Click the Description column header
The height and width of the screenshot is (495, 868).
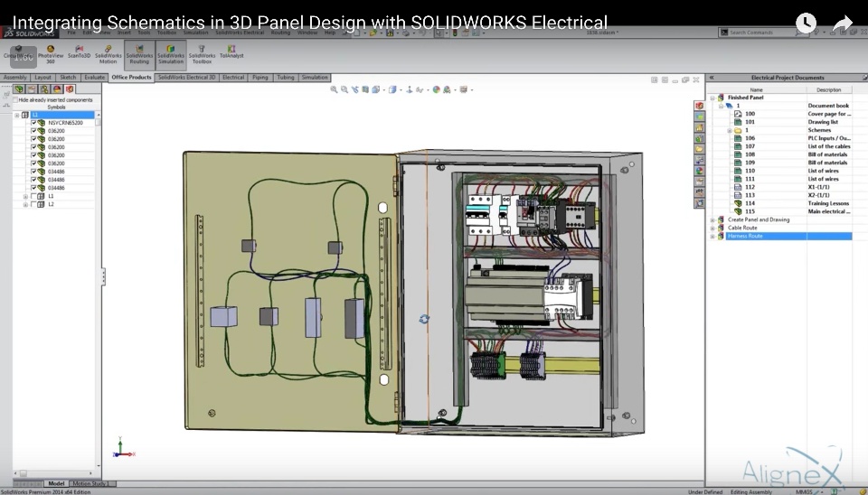pyautogui.click(x=829, y=89)
